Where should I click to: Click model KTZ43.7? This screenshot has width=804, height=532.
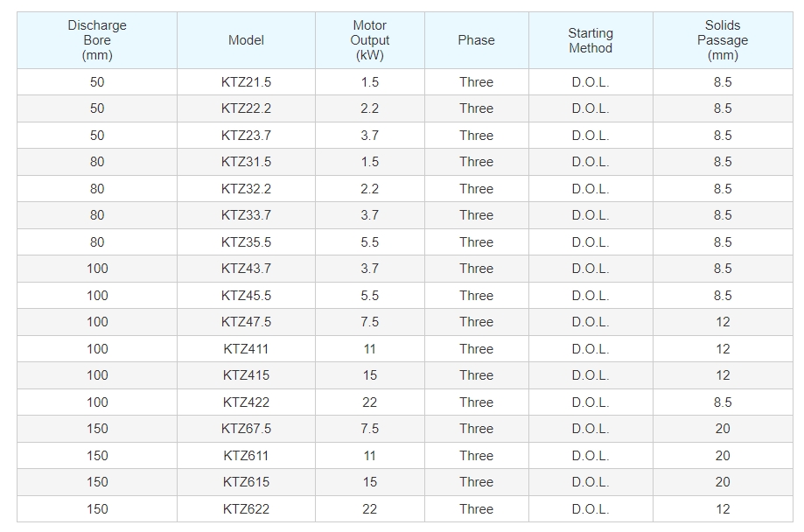(246, 269)
